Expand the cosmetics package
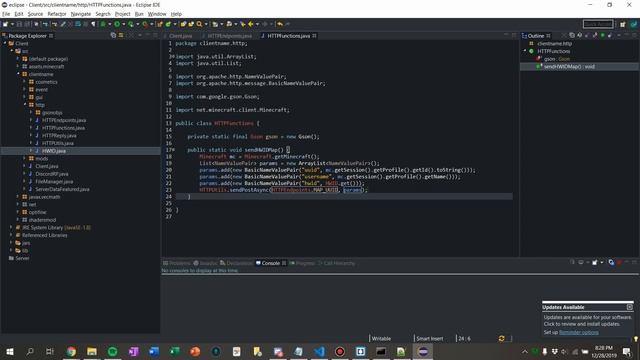 (24, 82)
